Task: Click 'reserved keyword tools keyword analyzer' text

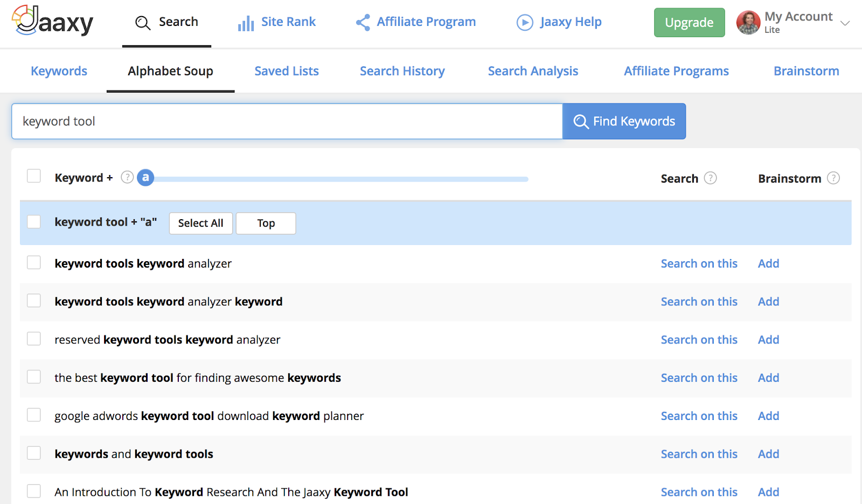Action: 167,340
